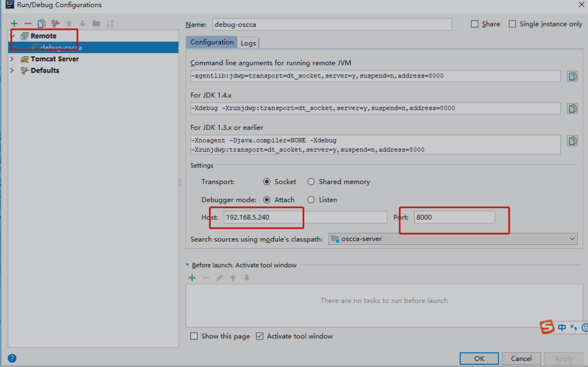Image resolution: width=588 pixels, height=367 pixels.
Task: Click the Sogou punctuation mode icon
Action: 573,327
